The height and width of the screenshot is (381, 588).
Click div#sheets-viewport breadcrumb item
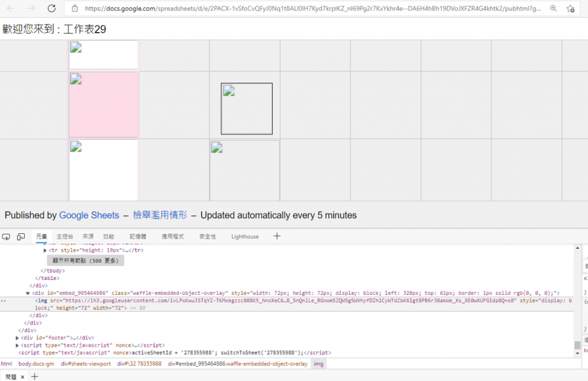86,364
